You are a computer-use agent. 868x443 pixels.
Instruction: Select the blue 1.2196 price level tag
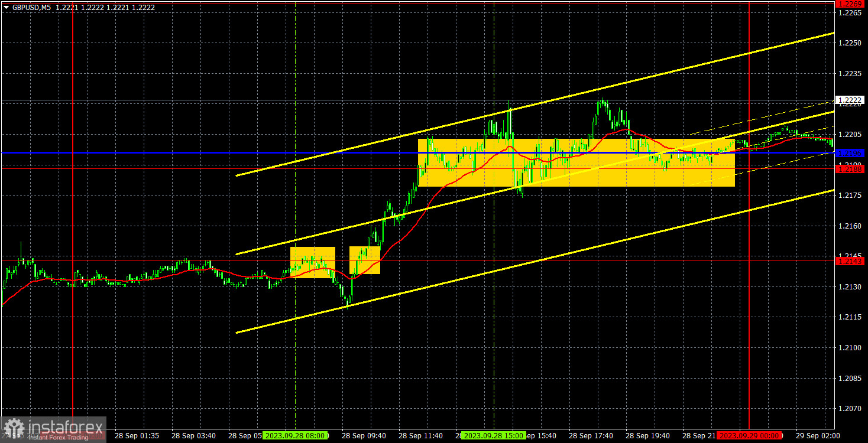850,153
